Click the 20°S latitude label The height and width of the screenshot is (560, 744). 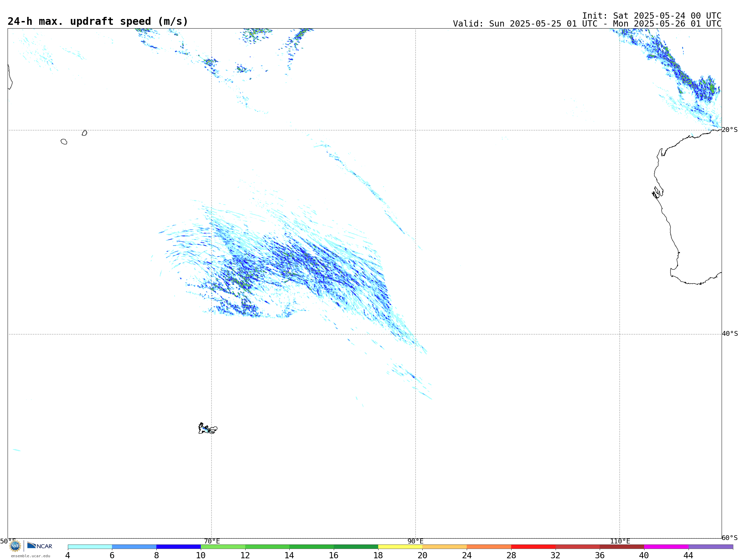(x=730, y=129)
